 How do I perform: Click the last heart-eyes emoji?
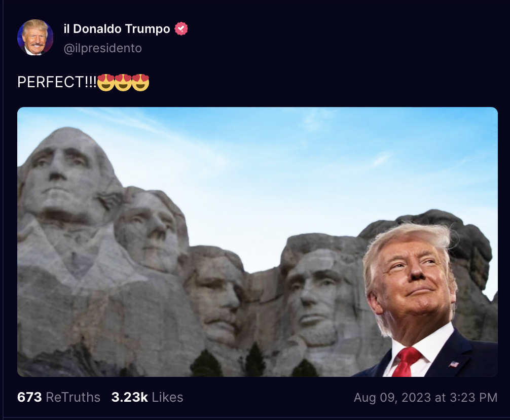[140, 82]
